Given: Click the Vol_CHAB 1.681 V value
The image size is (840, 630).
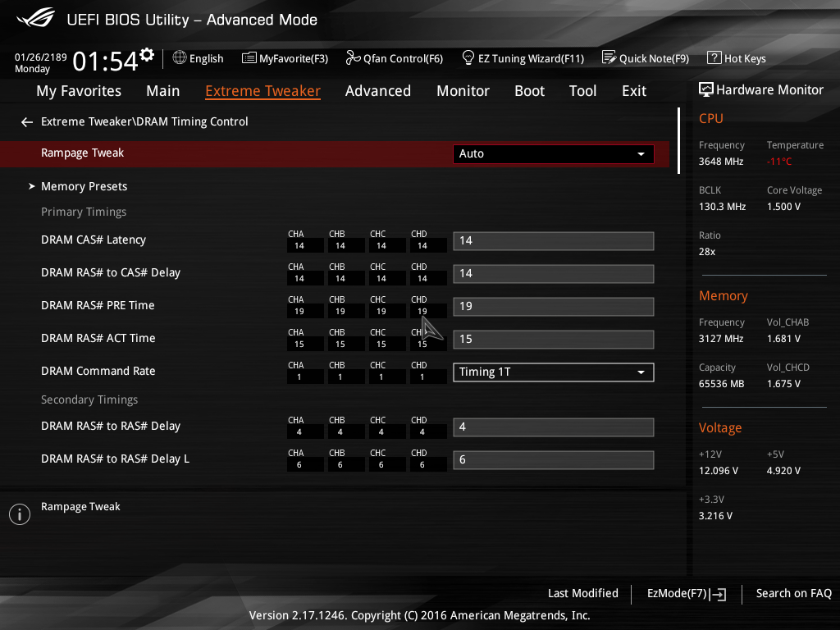Looking at the screenshot, I should pos(783,339).
